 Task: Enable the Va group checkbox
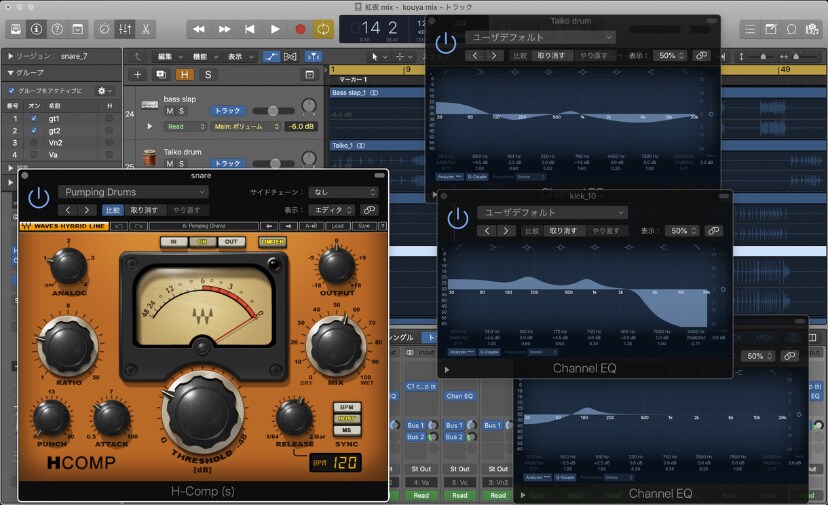tap(34, 155)
